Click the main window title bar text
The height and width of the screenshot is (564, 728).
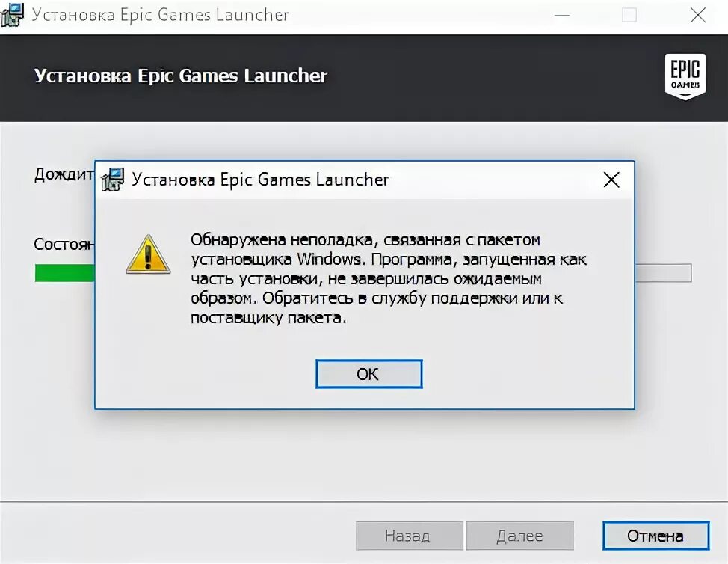coord(160,15)
